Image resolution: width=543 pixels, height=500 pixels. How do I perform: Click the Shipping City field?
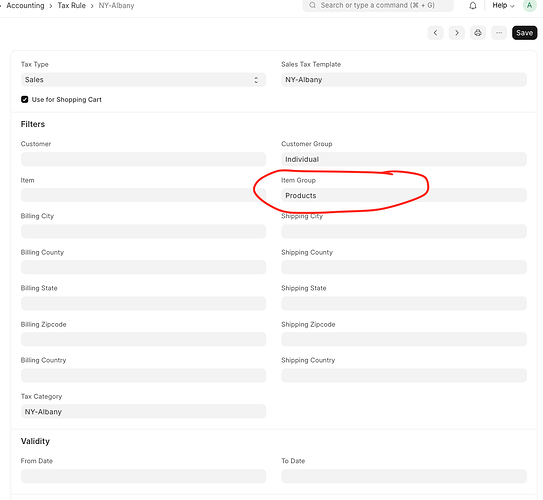coord(404,231)
